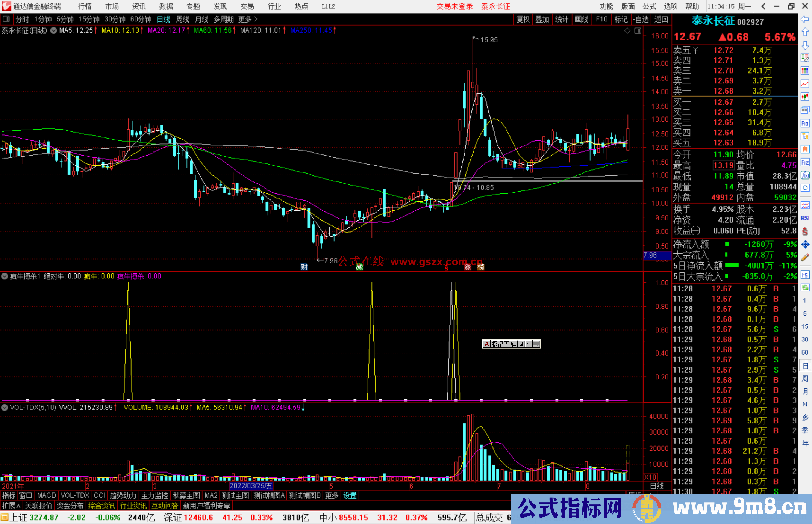Toggle the panel layout icon left of 分时

tap(6, 19)
